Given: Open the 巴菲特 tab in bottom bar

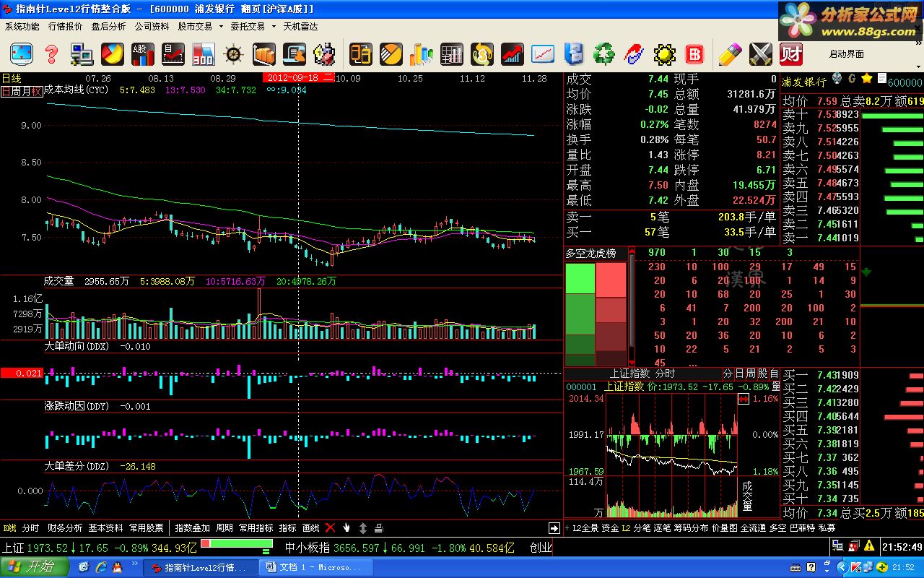Looking at the screenshot, I should click(x=802, y=528).
